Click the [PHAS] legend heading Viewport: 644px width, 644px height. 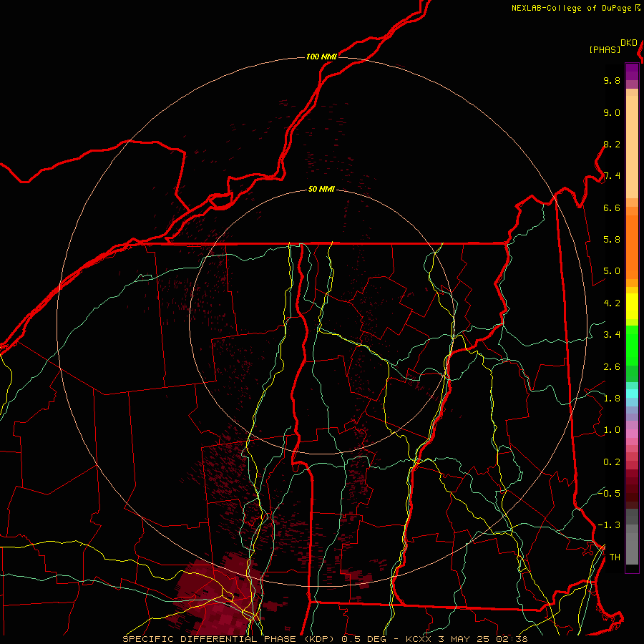tap(605, 50)
